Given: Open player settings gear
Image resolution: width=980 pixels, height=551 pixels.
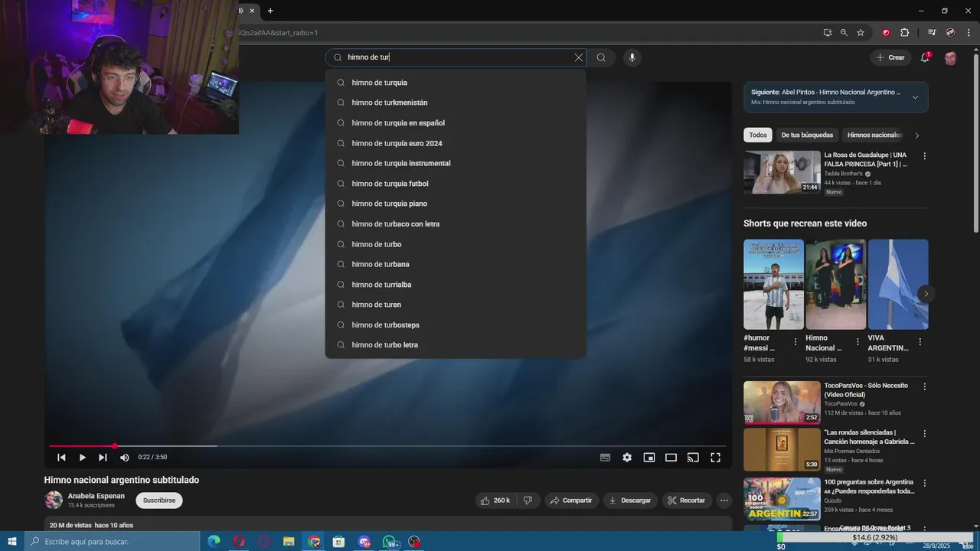Looking at the screenshot, I should tap(627, 458).
